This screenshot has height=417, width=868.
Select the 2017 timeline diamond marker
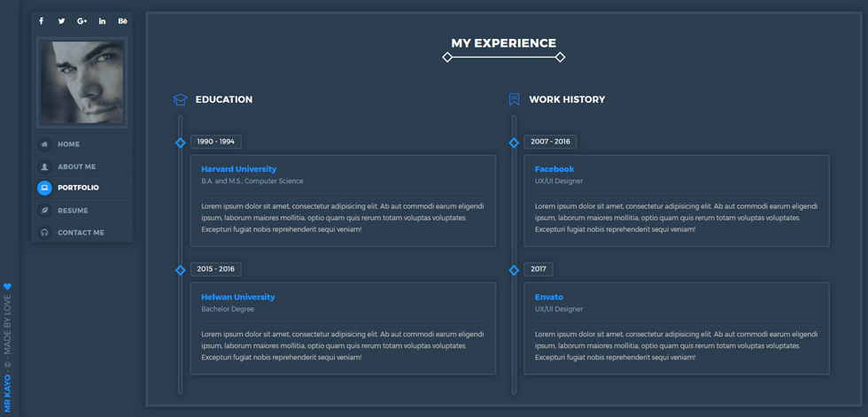[514, 270]
